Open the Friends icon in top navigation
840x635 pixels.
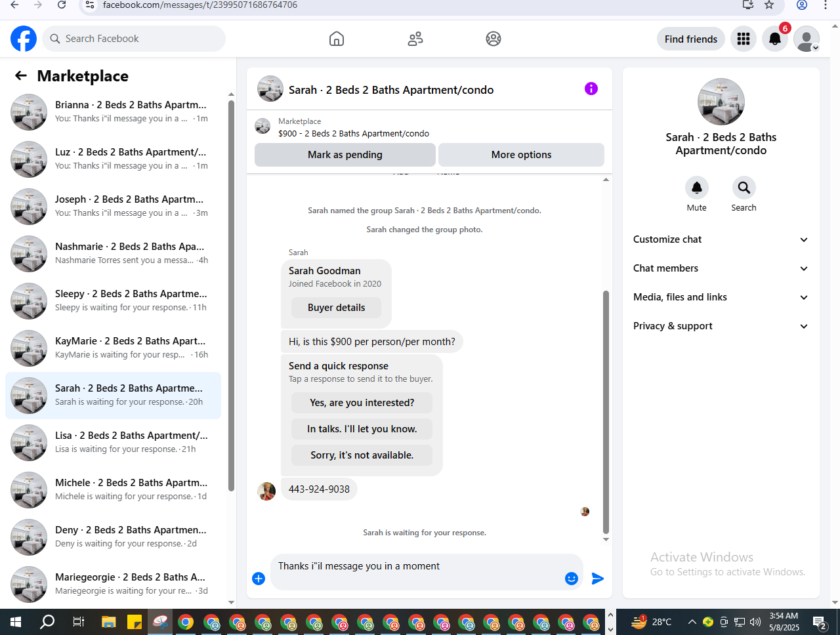[x=415, y=39]
